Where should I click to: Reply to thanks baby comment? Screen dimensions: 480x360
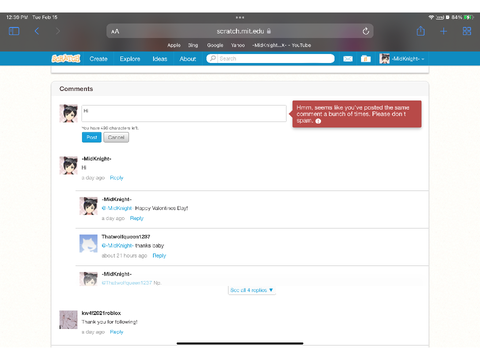click(x=159, y=256)
